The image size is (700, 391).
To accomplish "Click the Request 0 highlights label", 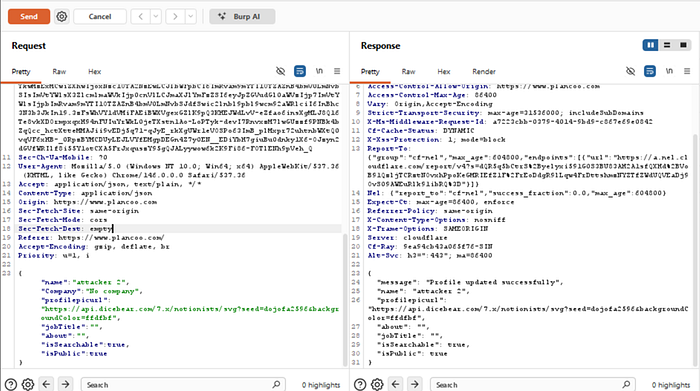I will [321, 385].
